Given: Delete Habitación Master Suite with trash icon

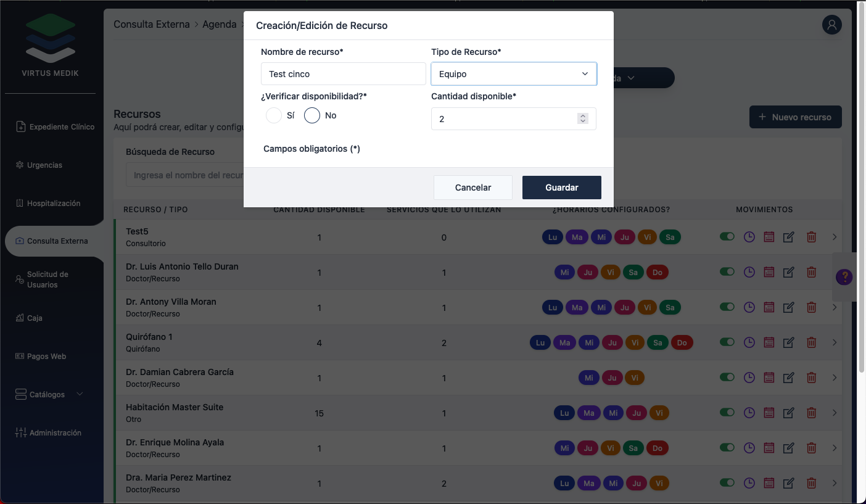Looking at the screenshot, I should pos(812,413).
